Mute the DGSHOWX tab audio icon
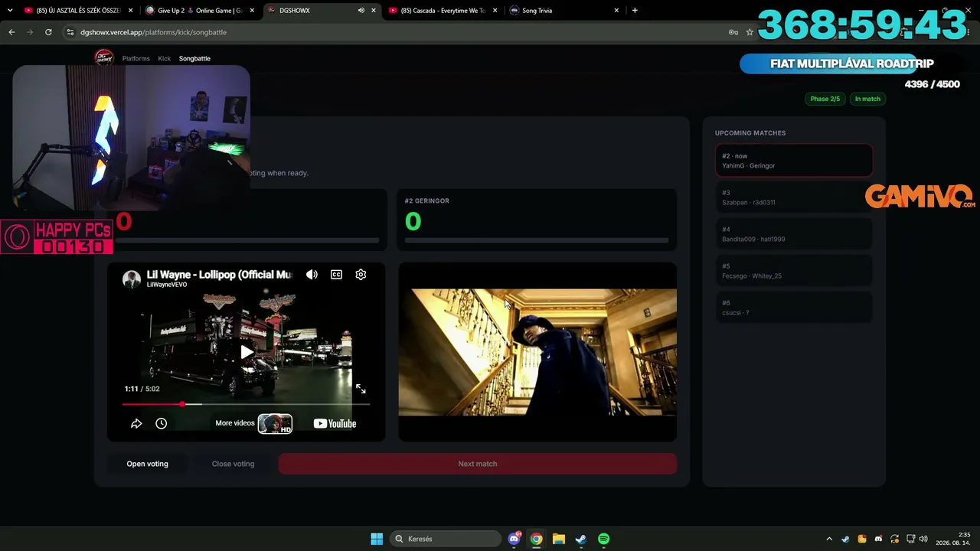 pos(361,11)
